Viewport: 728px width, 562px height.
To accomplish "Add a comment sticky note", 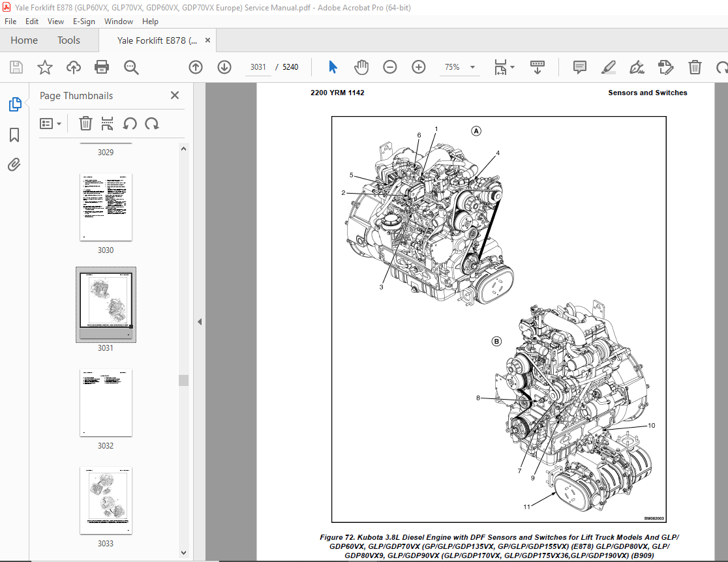I will click(x=579, y=67).
